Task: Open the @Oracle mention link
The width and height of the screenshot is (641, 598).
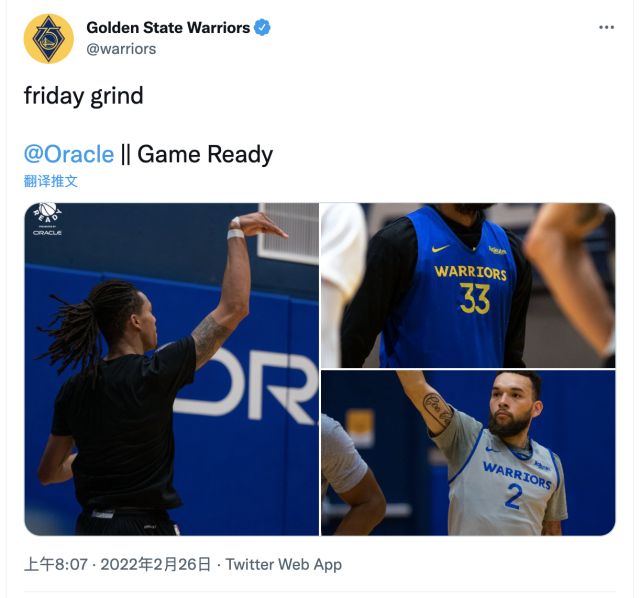Action: click(x=69, y=154)
